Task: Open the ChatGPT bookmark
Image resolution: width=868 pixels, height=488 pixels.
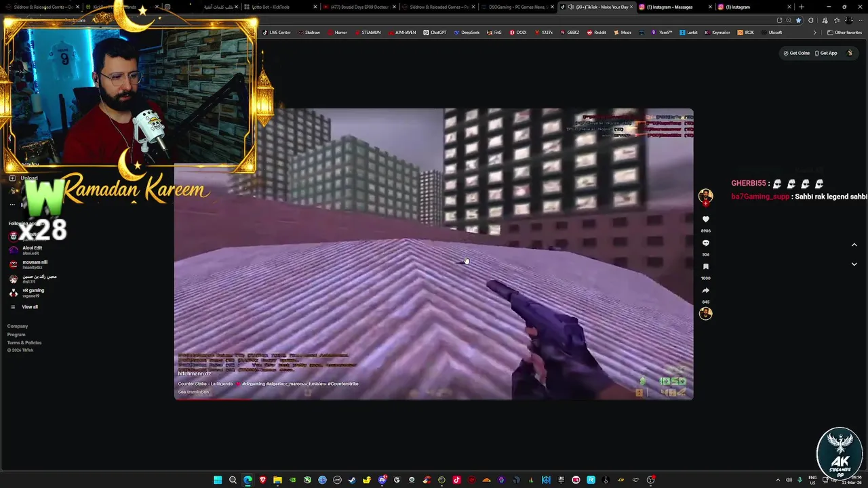Action: (435, 33)
